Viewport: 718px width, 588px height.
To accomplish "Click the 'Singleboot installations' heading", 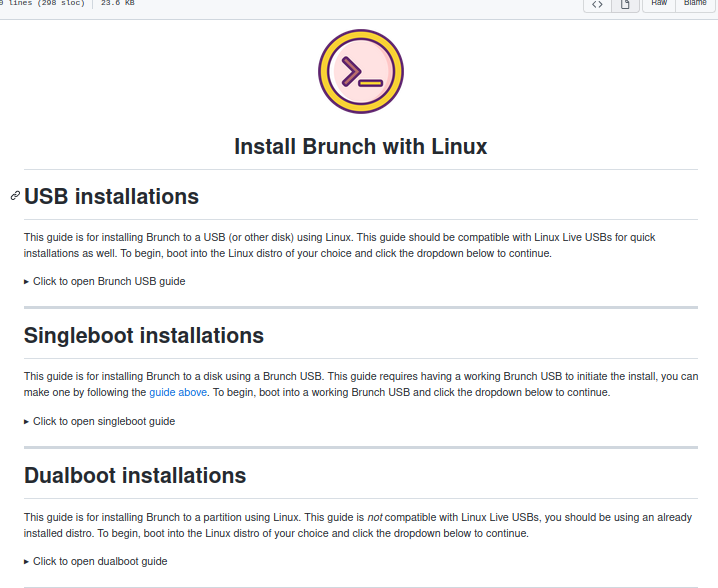I will coord(144,336).
